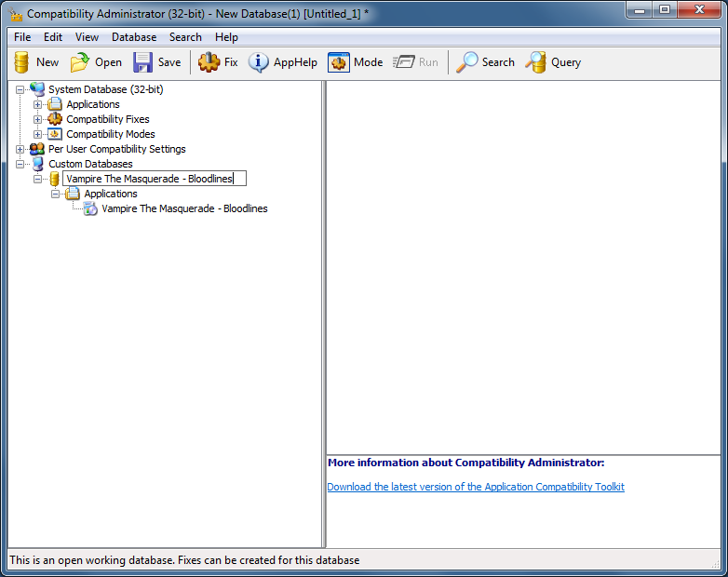
Task: Open the View menu
Action: coord(87,37)
